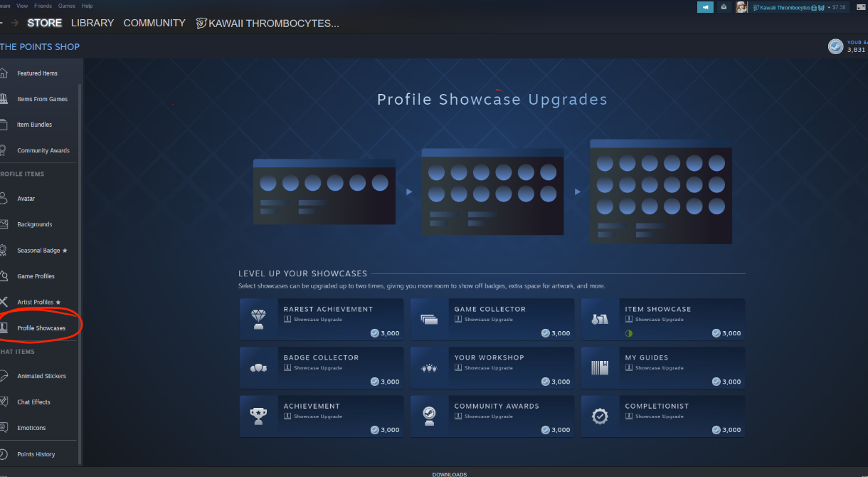Select the Badge Collector showcase upgrade
Viewport: 868px width, 477px height.
point(322,367)
